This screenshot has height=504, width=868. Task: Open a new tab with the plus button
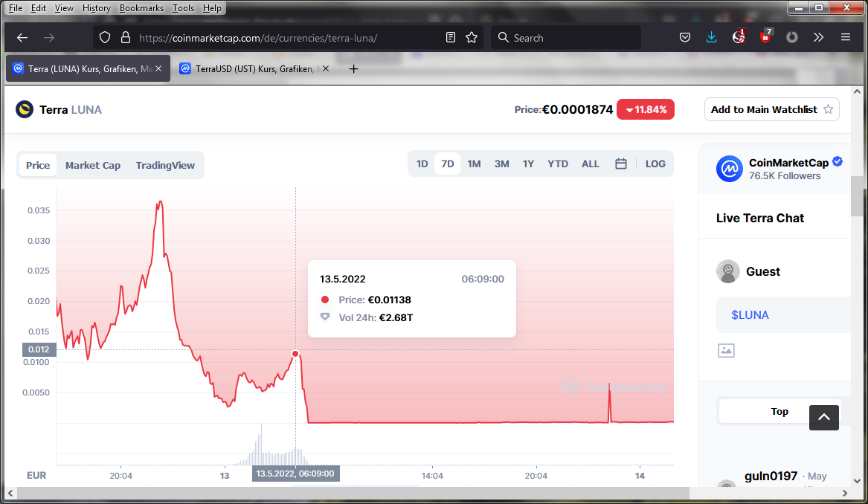[x=354, y=68]
